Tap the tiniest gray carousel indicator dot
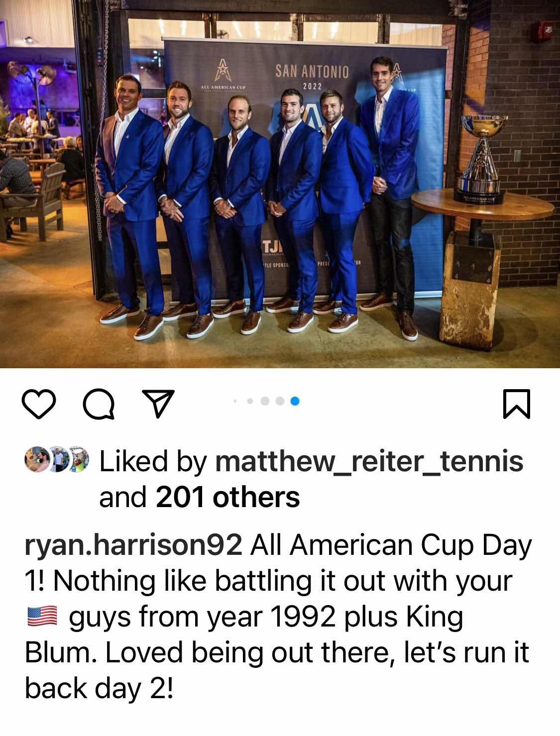560x736 pixels. 235,401
